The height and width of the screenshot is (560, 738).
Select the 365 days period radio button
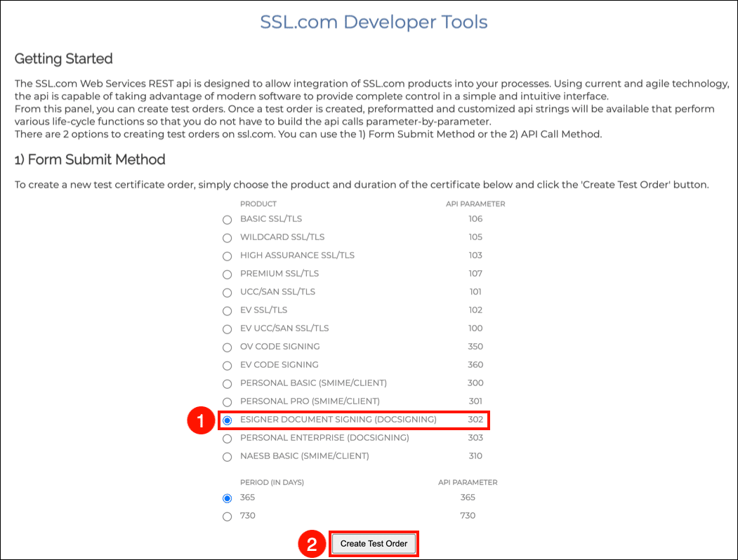tap(227, 498)
